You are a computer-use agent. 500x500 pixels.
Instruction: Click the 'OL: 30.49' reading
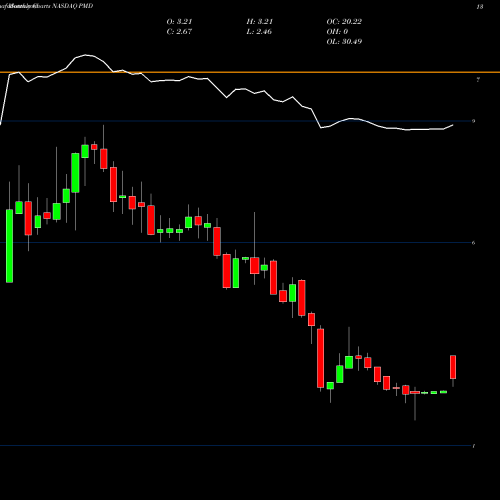click(x=344, y=41)
